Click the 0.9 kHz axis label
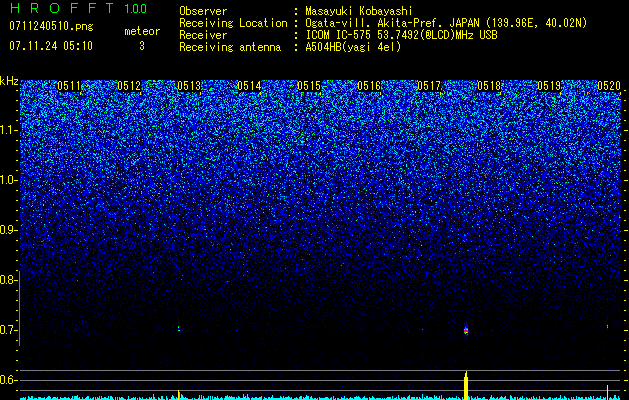 tap(8, 230)
